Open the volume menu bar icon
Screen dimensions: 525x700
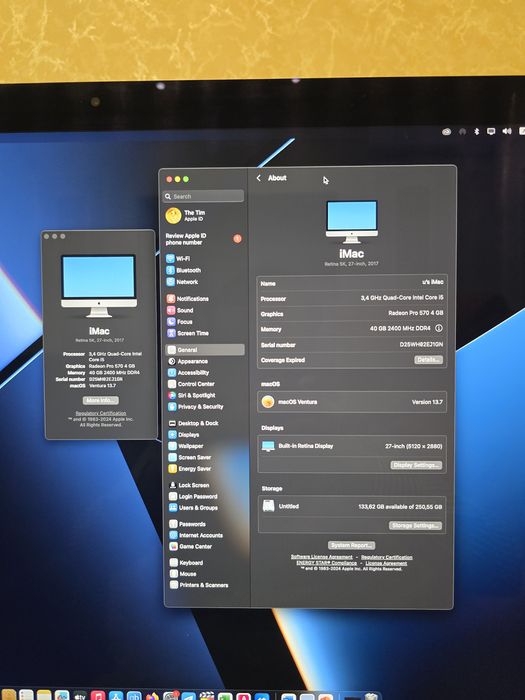(x=507, y=131)
